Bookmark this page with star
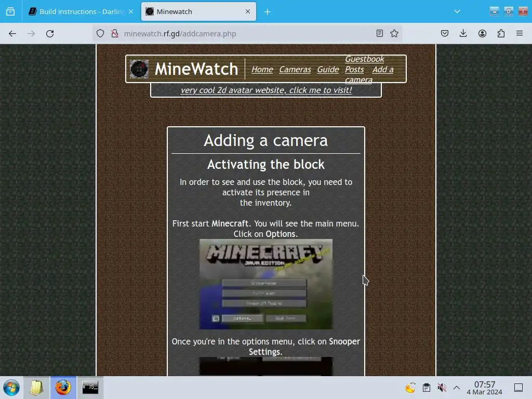Viewport: 532px width, 399px height. tap(394, 33)
